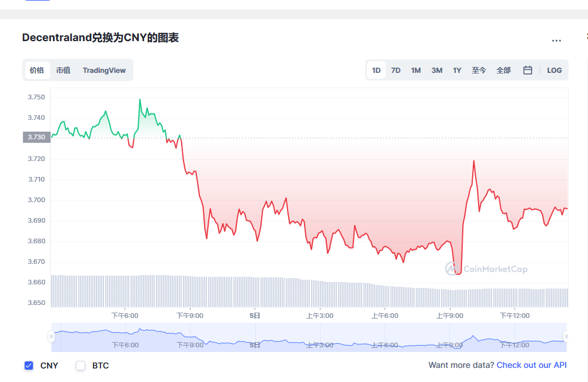588x382 pixels.
Task: Open the Check out our API link
Action: (532, 365)
